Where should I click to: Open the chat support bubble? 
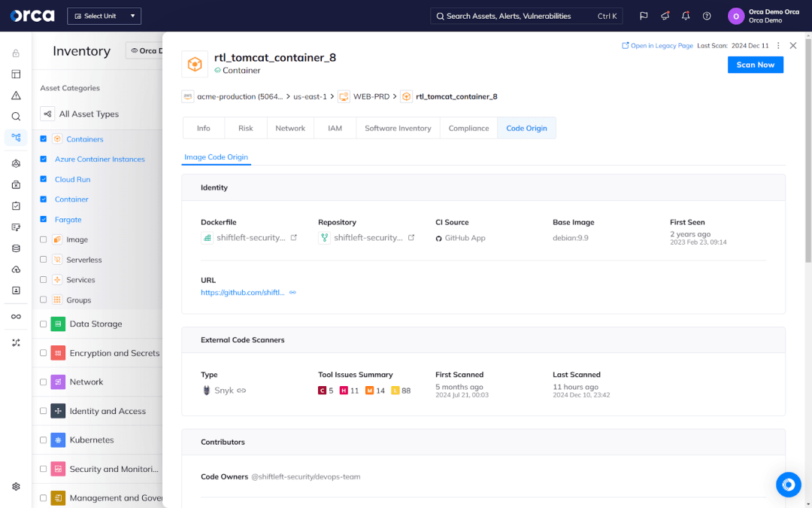click(789, 485)
